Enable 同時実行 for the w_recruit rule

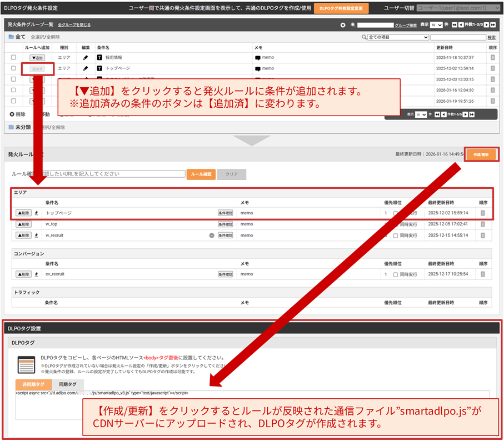(396, 235)
